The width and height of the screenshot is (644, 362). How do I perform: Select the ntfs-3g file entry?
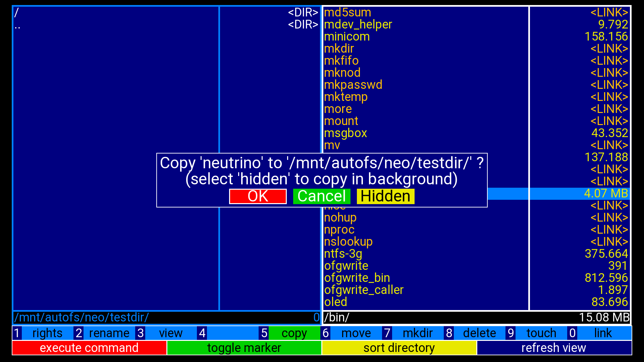coord(343,254)
